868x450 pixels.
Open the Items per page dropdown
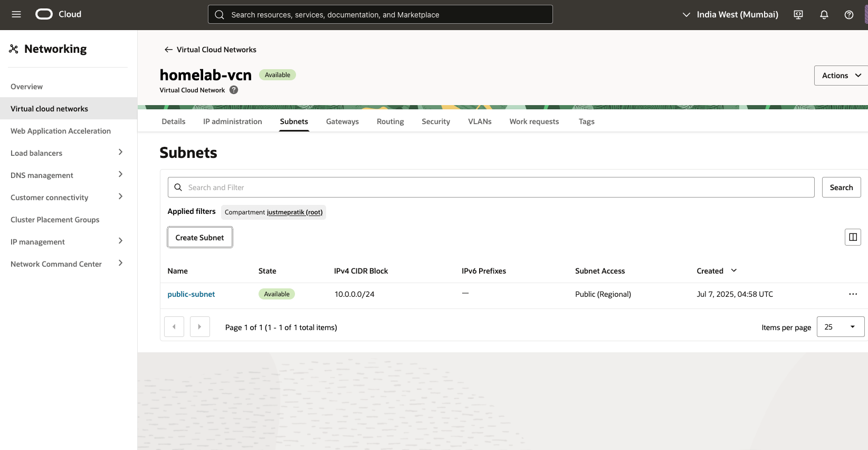[x=840, y=327]
